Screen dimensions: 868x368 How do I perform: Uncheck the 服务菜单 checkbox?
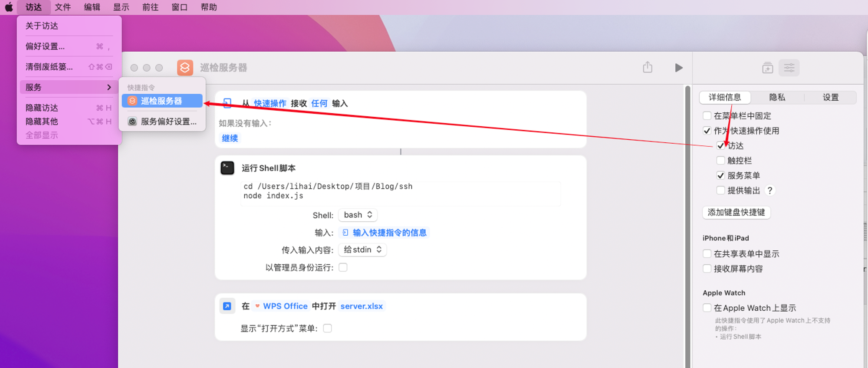[720, 175]
